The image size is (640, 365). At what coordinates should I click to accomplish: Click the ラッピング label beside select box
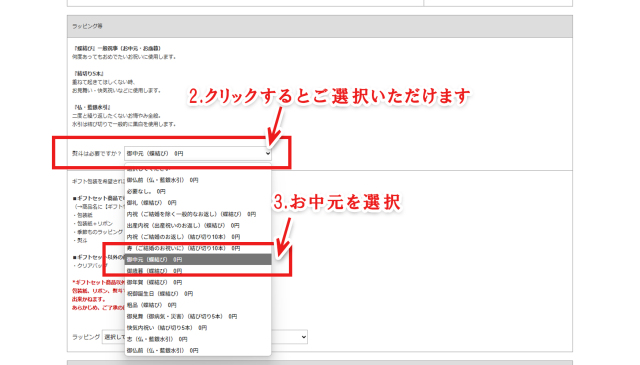pos(86,337)
